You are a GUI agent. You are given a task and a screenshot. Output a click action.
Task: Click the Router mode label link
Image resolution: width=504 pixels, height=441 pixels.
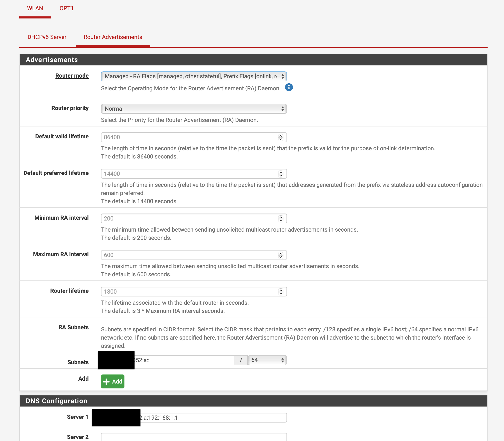coord(72,76)
